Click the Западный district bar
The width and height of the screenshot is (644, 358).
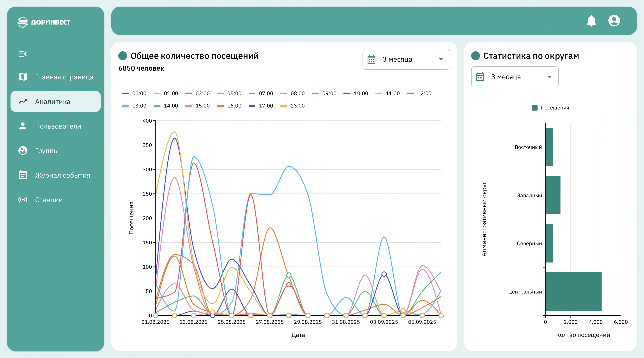pyautogui.click(x=553, y=195)
